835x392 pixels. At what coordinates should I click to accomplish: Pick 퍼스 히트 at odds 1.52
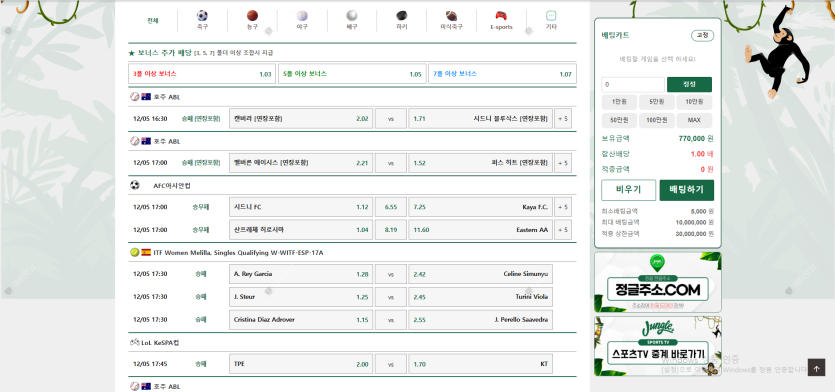coord(480,163)
